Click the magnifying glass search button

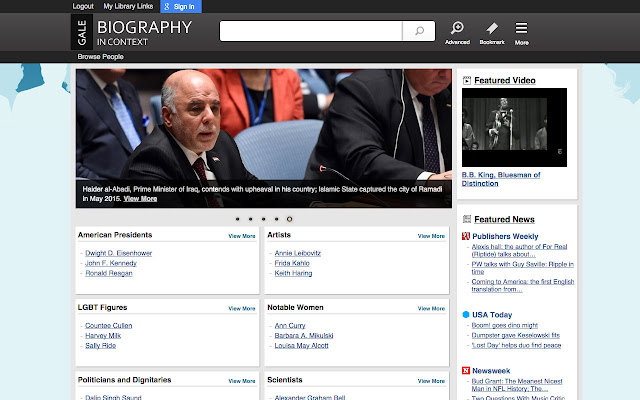[x=419, y=31]
